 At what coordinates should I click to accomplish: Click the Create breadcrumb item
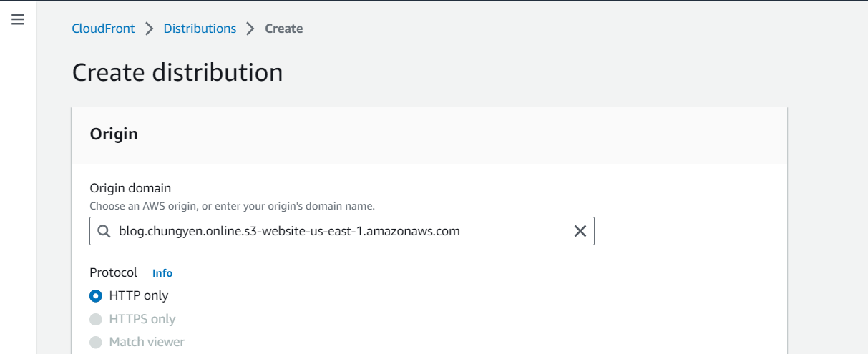pos(284,29)
